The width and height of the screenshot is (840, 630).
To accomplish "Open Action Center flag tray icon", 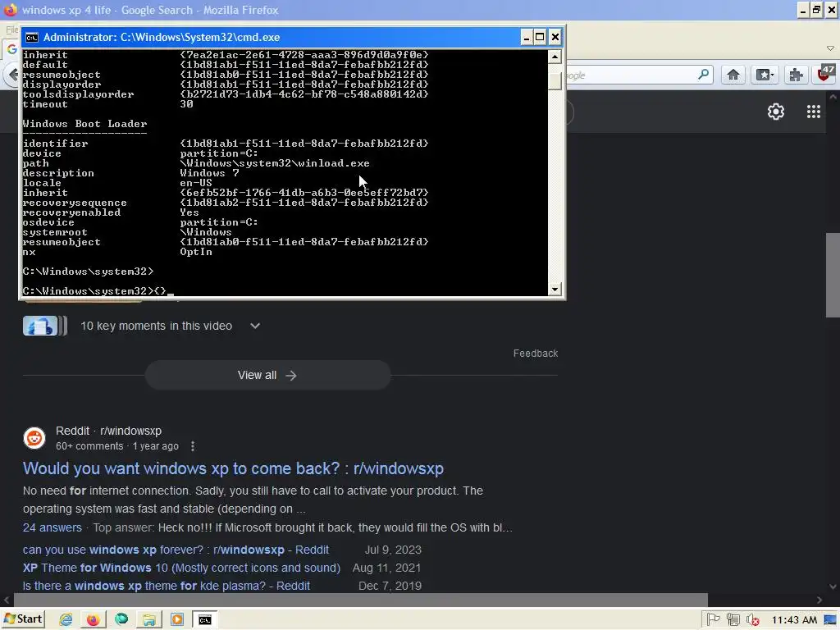I will click(713, 620).
